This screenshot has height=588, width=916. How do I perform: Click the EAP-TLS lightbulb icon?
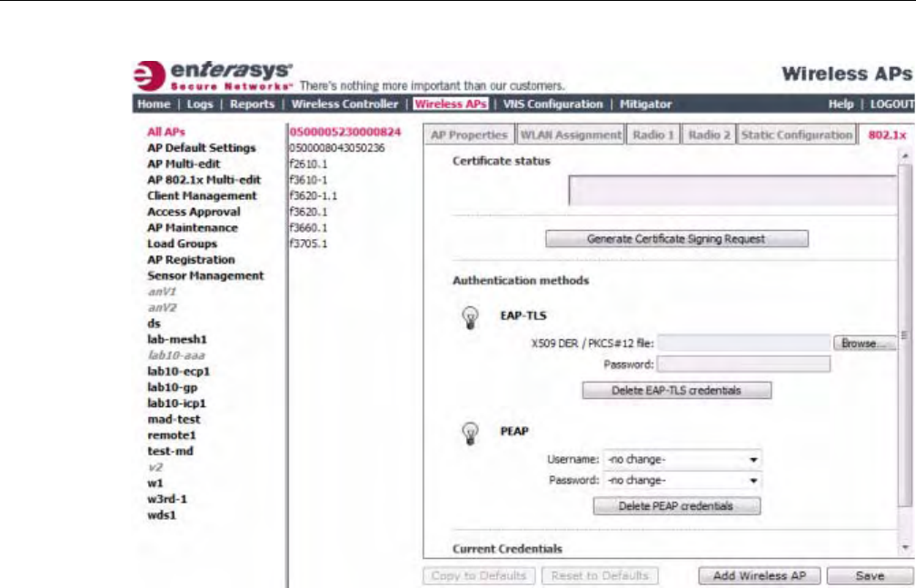pyautogui.click(x=471, y=318)
